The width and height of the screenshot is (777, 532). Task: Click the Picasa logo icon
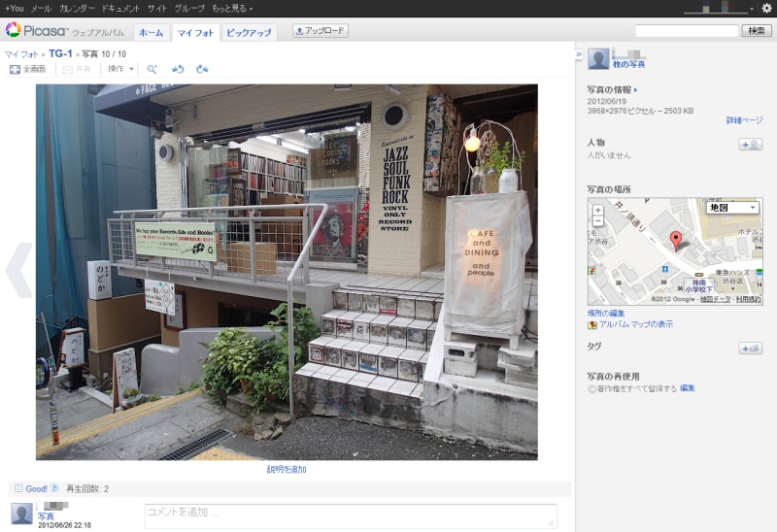click(13, 30)
